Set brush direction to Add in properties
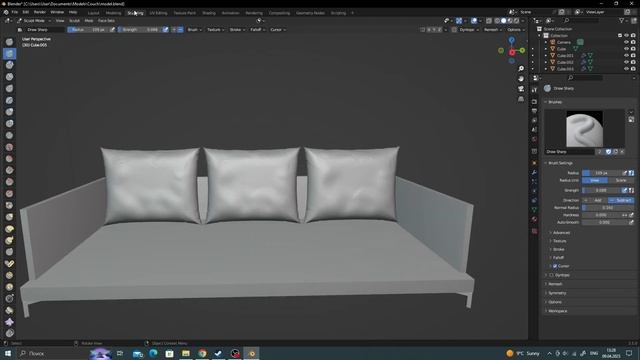This screenshot has height=360, width=640. tap(595, 200)
